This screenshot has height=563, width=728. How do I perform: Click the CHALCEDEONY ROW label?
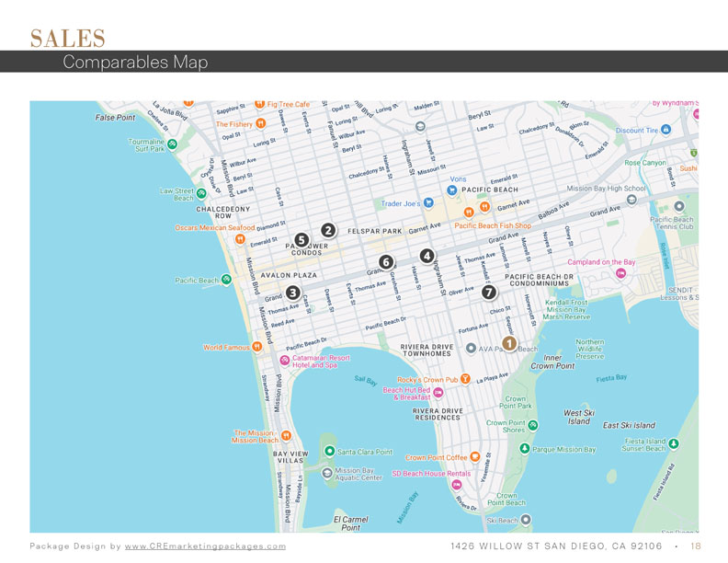click(222, 213)
